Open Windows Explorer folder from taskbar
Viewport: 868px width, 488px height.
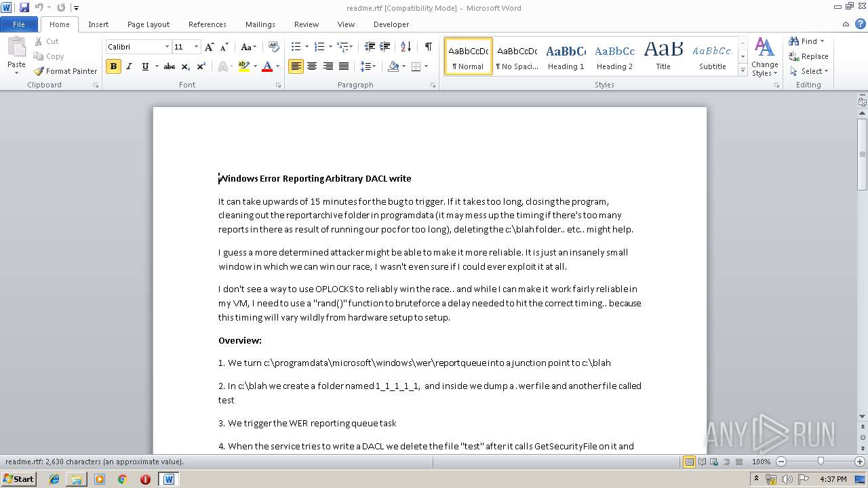pos(77,479)
